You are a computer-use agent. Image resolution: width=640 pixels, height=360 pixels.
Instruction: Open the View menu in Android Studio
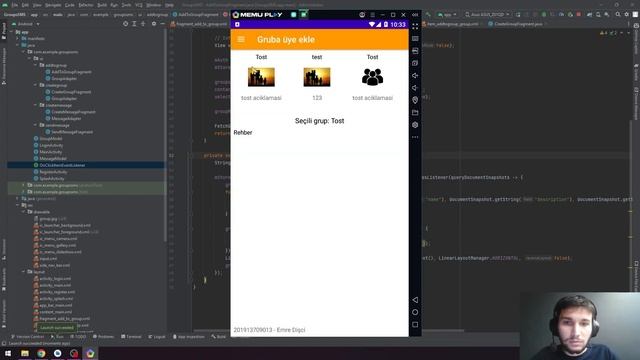(37, 5)
